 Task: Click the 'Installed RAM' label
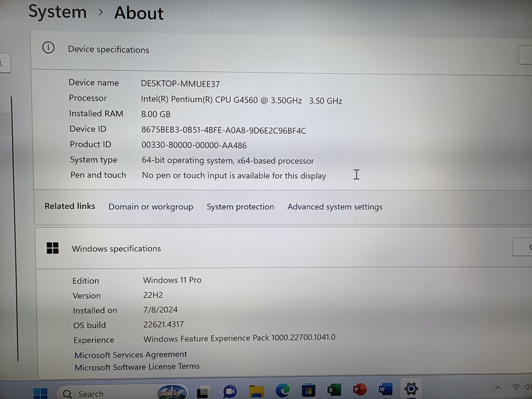(x=96, y=113)
